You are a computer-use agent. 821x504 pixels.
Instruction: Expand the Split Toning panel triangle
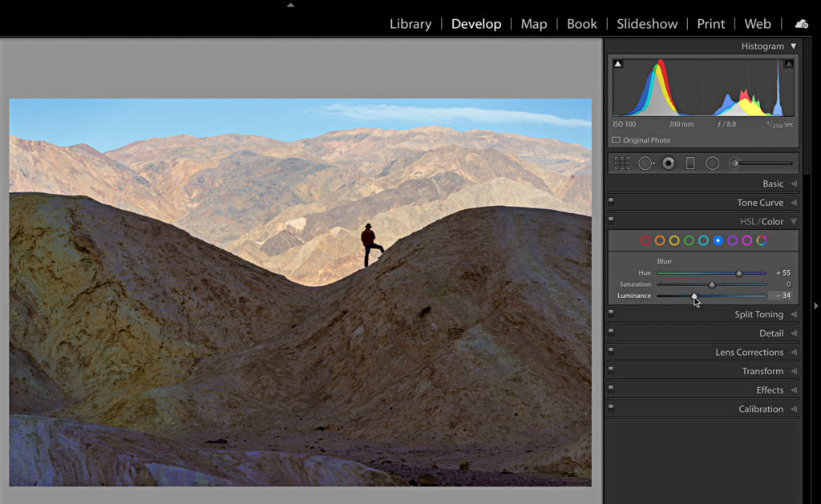click(x=794, y=315)
